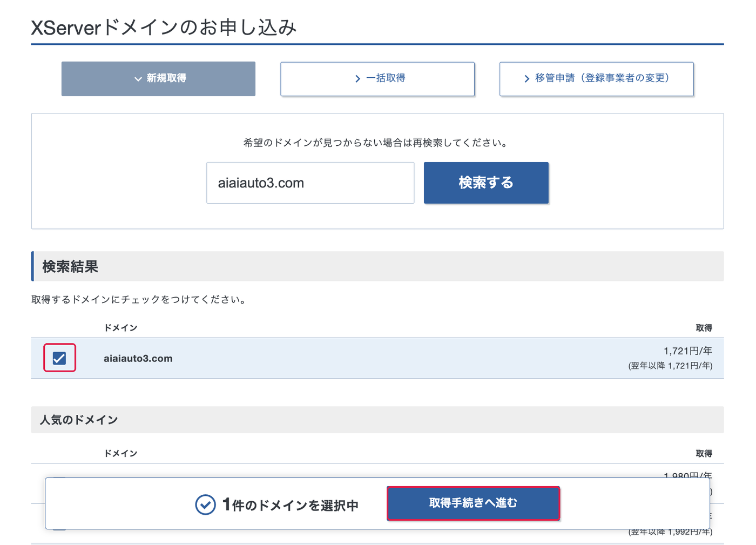Open the 一括取得 tab
This screenshot has height=545, width=756.
[x=377, y=79]
